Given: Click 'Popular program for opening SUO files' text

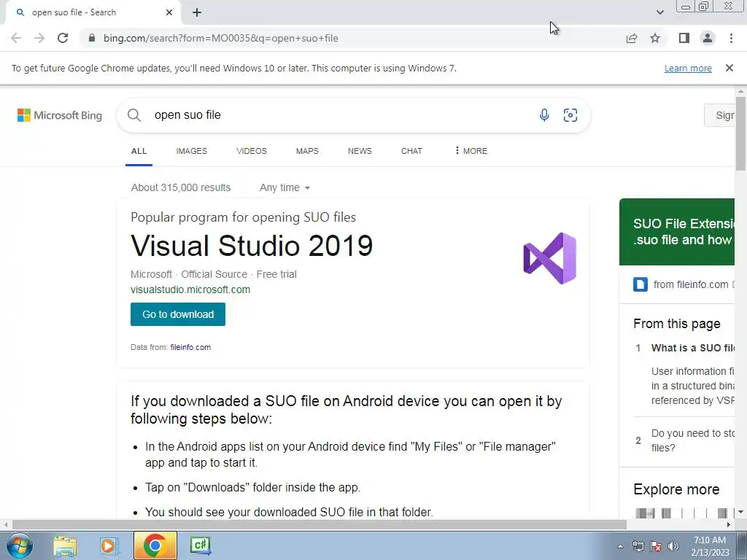Looking at the screenshot, I should click(x=244, y=217).
